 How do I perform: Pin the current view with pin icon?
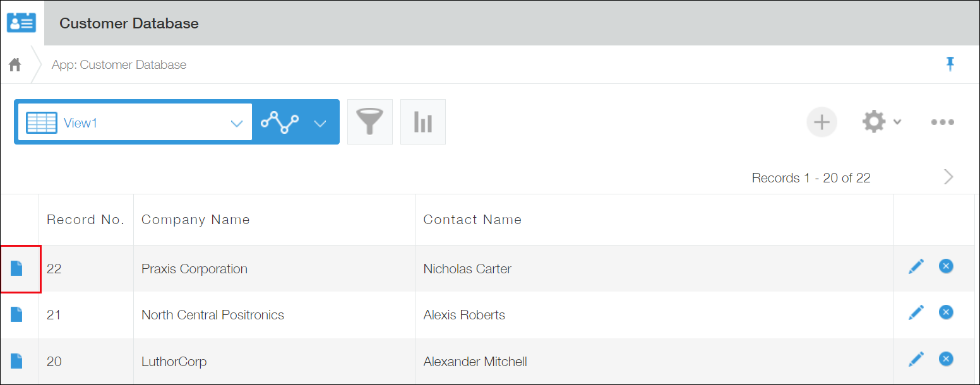(952, 64)
